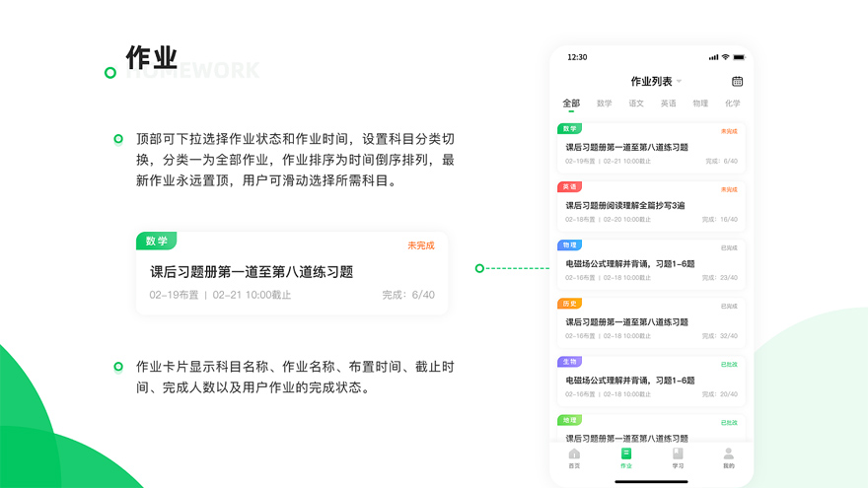Image resolution: width=868 pixels, height=488 pixels.
Task: Switch to the 语文 category tab
Action: tap(636, 104)
